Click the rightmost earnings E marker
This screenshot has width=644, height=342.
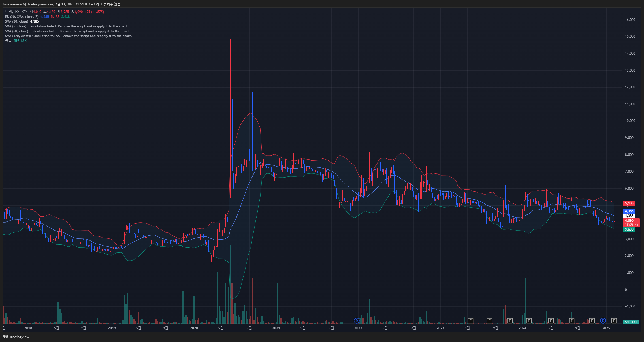pyautogui.click(x=614, y=321)
